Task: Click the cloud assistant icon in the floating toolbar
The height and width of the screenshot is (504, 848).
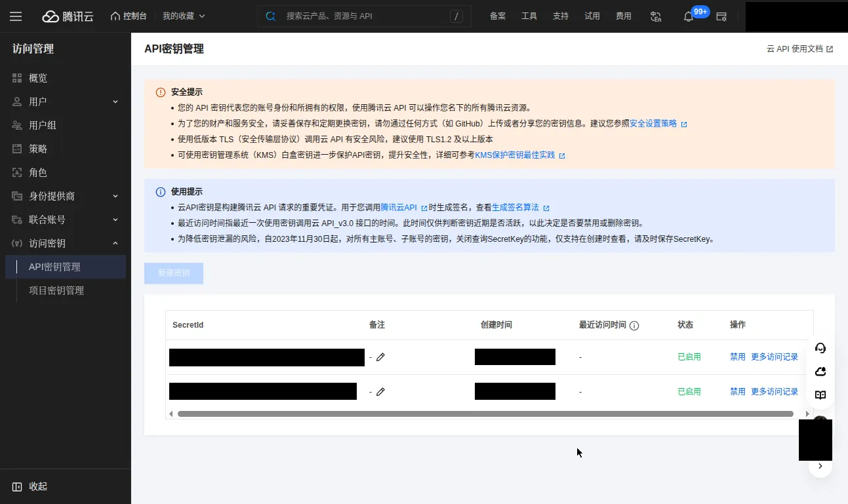Action: pos(820,372)
